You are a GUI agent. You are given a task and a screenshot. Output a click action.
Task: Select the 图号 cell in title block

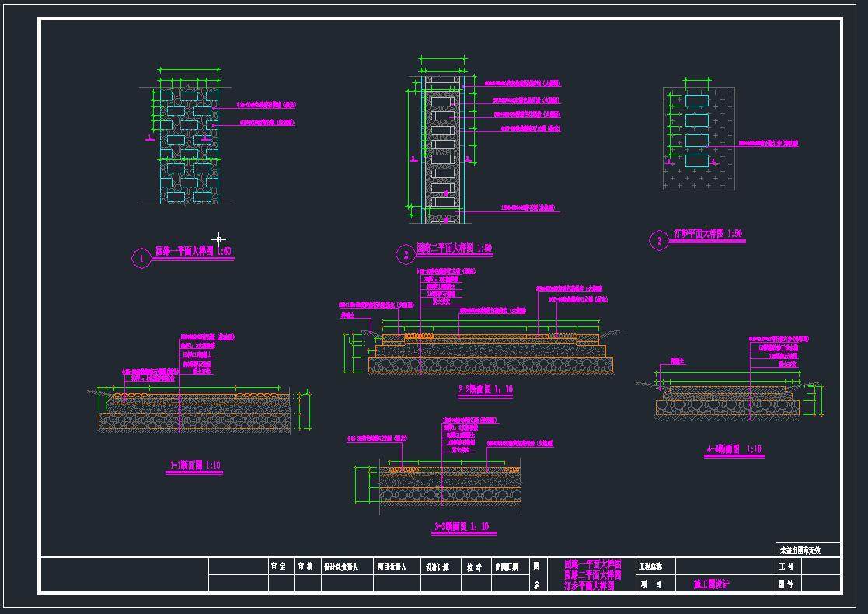(786, 584)
